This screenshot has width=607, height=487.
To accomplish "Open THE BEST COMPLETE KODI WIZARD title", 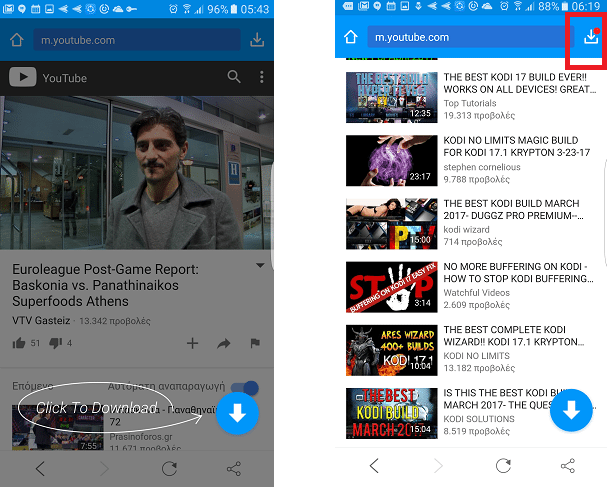I will [514, 336].
